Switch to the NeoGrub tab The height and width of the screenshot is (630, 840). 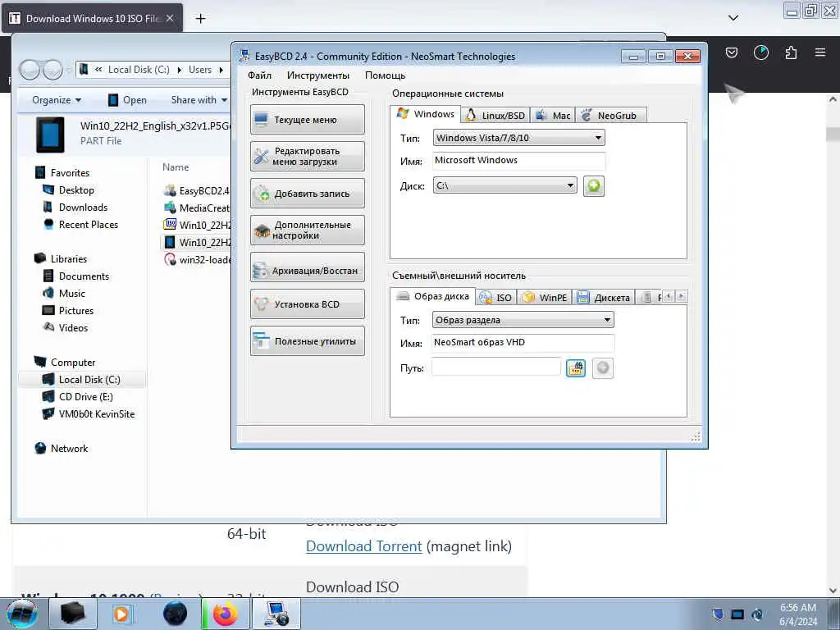coord(610,115)
